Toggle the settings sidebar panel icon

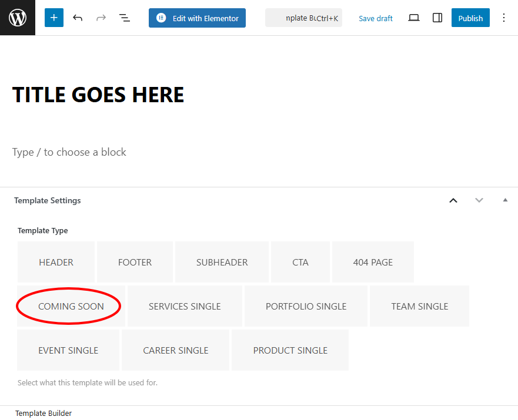coord(437,18)
